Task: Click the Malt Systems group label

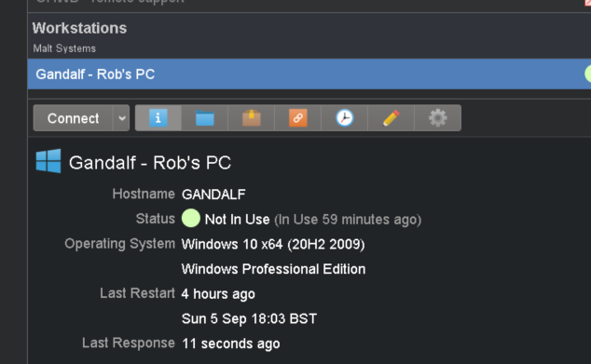Action: 64,48
